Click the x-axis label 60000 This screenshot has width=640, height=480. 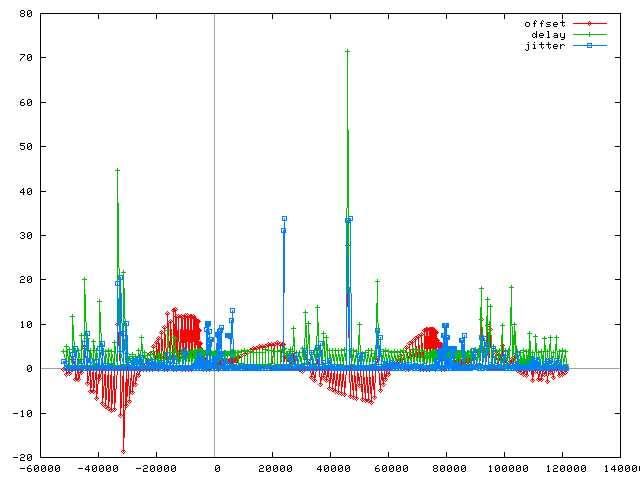click(x=391, y=469)
